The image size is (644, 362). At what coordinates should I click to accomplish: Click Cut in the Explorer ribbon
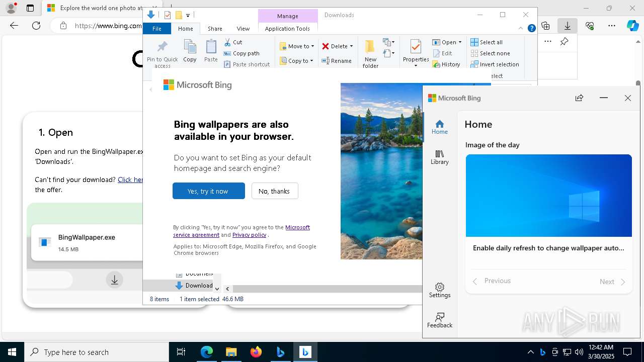pyautogui.click(x=233, y=42)
